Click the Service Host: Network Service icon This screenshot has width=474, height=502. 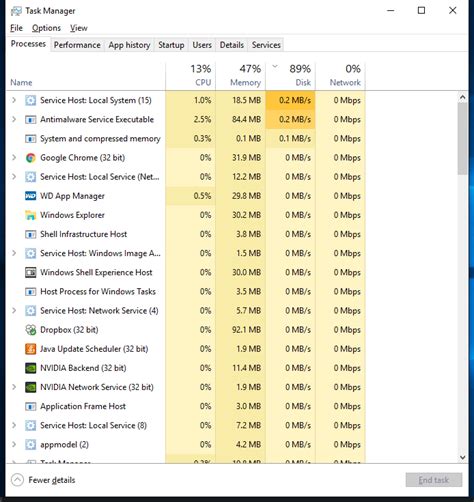(30, 311)
